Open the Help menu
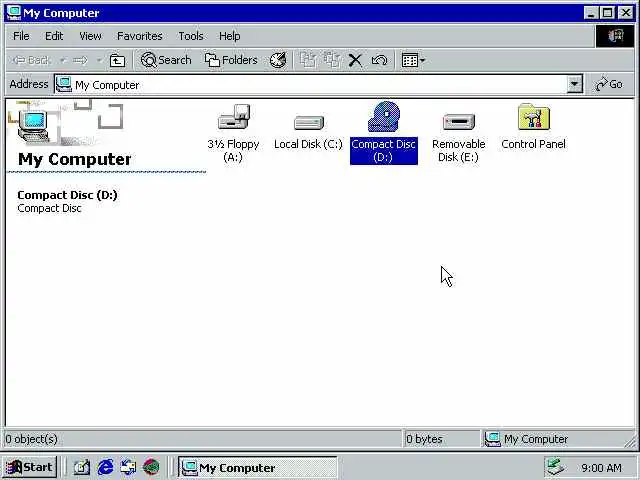The height and width of the screenshot is (480, 640). (x=229, y=36)
